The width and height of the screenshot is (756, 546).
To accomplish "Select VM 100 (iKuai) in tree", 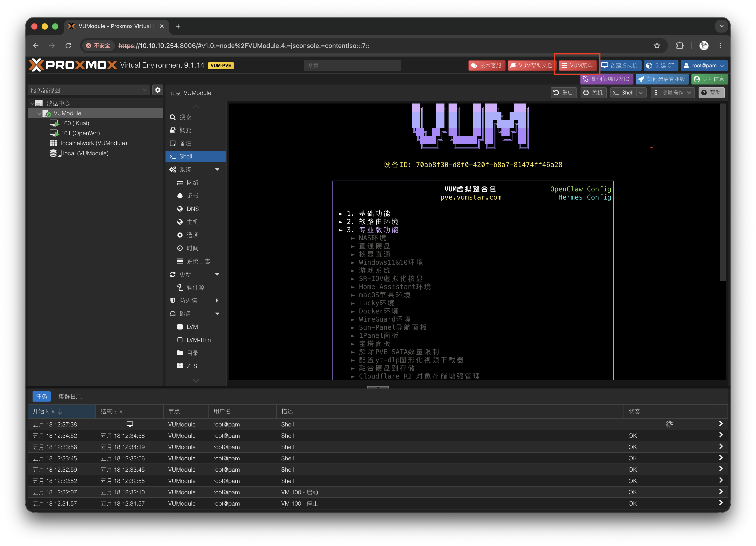I will click(75, 123).
